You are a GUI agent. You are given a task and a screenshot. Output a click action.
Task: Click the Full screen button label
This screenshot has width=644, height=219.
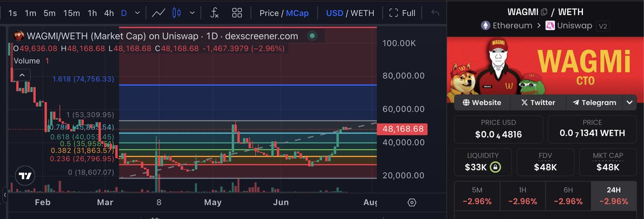[x=408, y=13]
